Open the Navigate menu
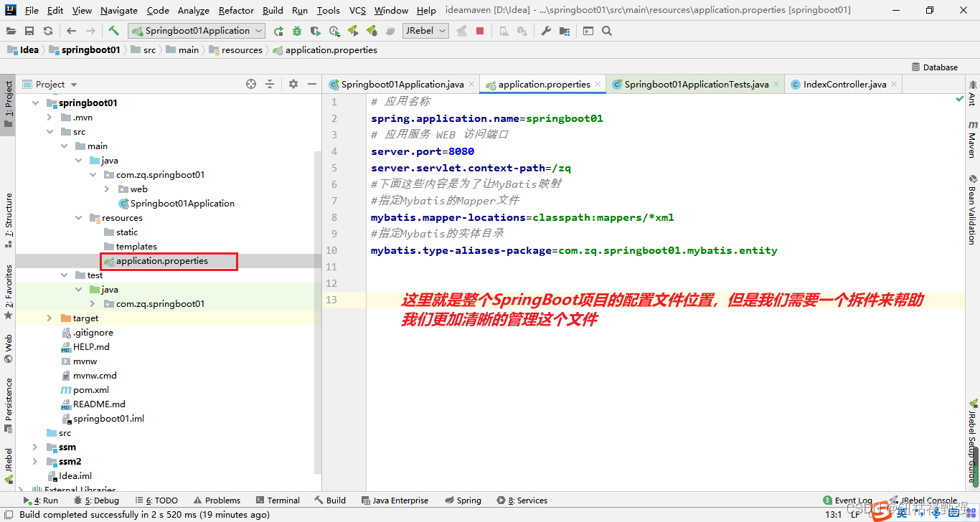The height and width of the screenshot is (522, 980). pyautogui.click(x=119, y=10)
